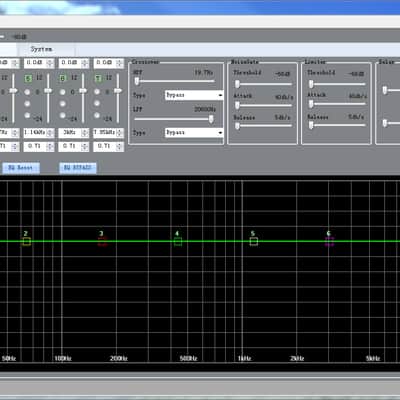Click the lower Delay slider handle
The image size is (400, 400).
[x=385, y=123]
